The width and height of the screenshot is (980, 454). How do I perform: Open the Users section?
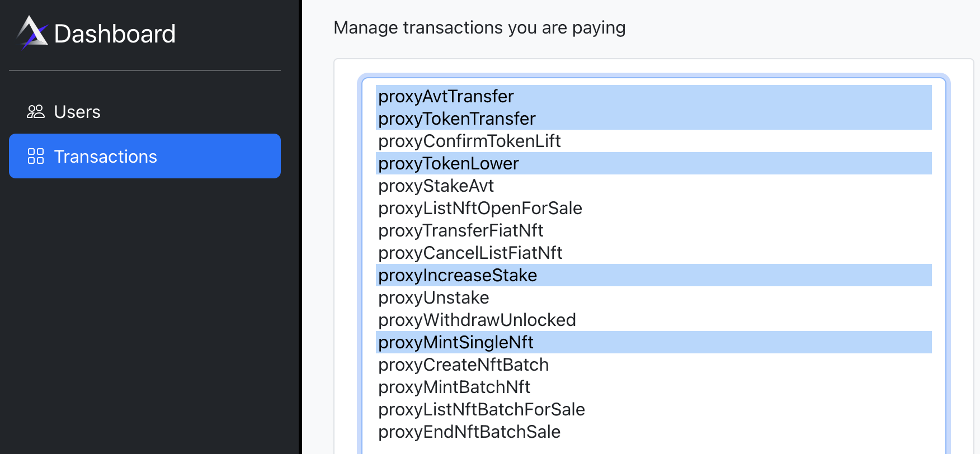(77, 111)
